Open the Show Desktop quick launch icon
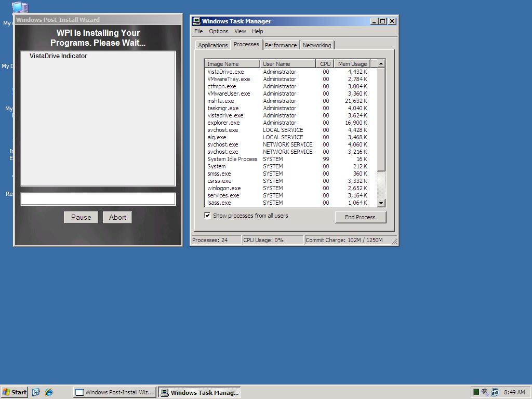 (x=36, y=392)
